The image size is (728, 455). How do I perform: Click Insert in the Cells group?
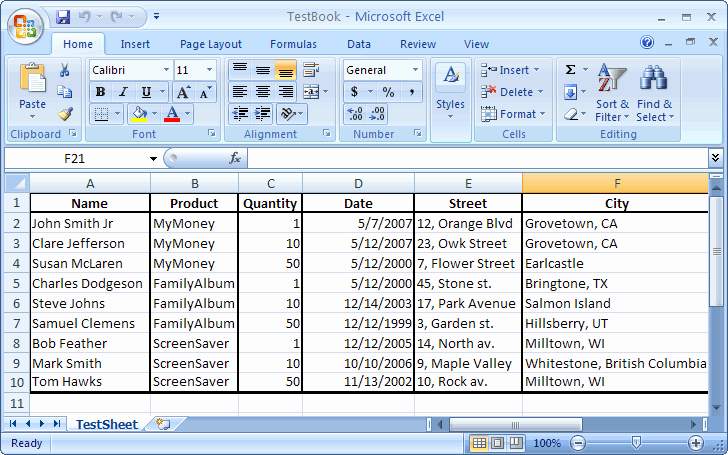coord(510,70)
